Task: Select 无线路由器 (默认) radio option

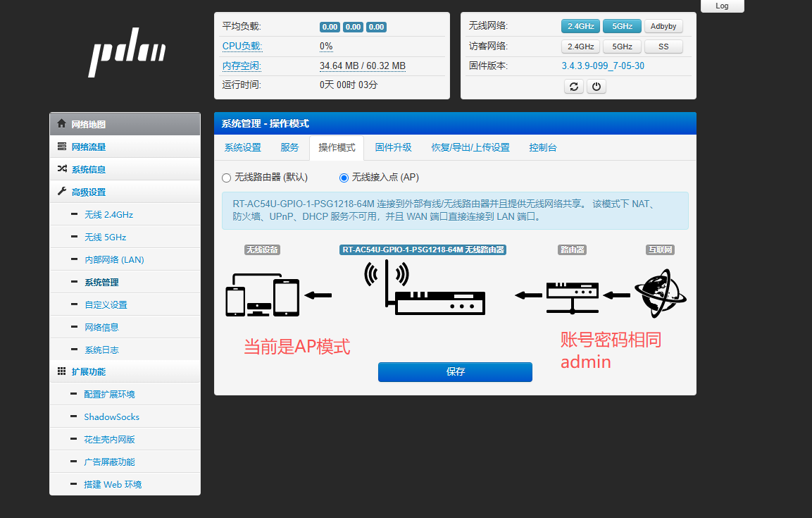Action: [227, 178]
